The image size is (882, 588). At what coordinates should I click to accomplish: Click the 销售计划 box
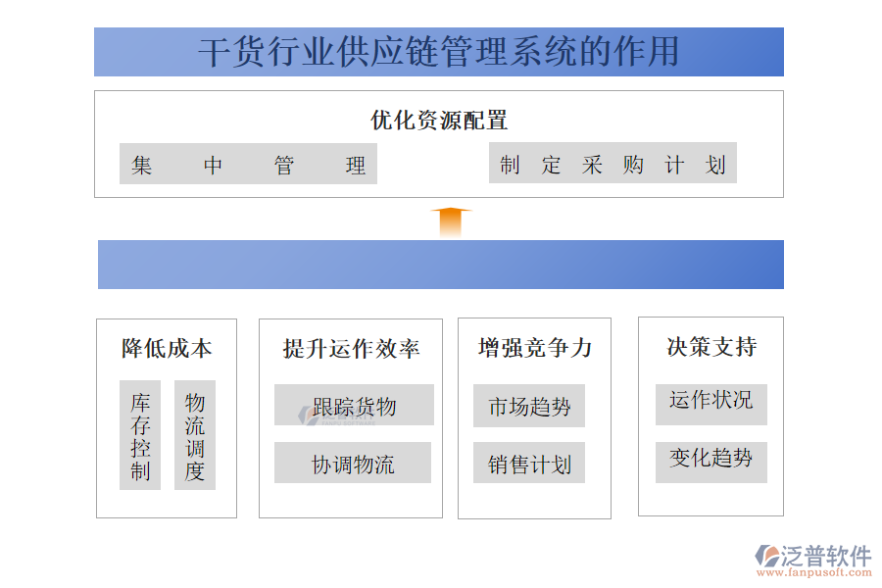(529, 463)
